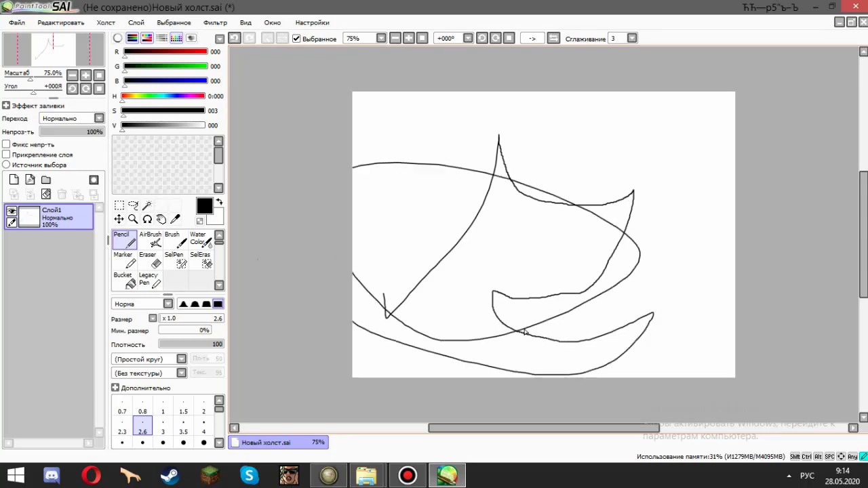The height and width of the screenshot is (488, 868).
Task: Select the Legacy Pen tool
Action: [150, 281]
